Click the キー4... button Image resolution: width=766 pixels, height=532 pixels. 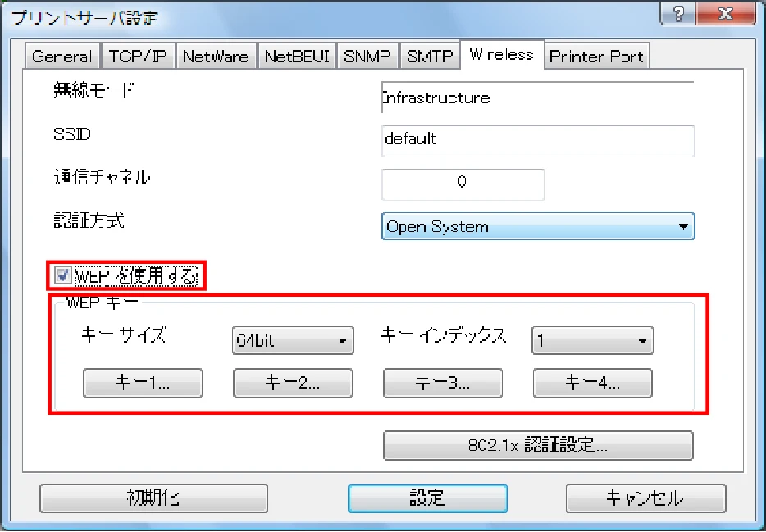593,383
